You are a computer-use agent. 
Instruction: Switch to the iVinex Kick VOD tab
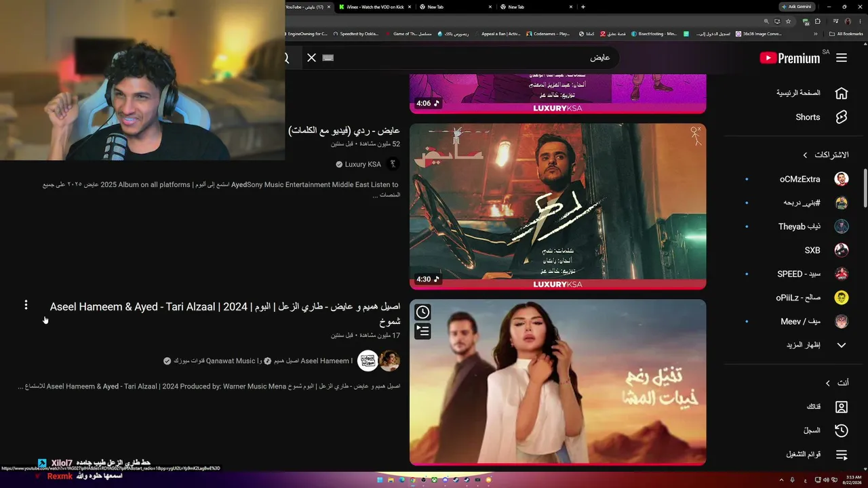click(375, 7)
